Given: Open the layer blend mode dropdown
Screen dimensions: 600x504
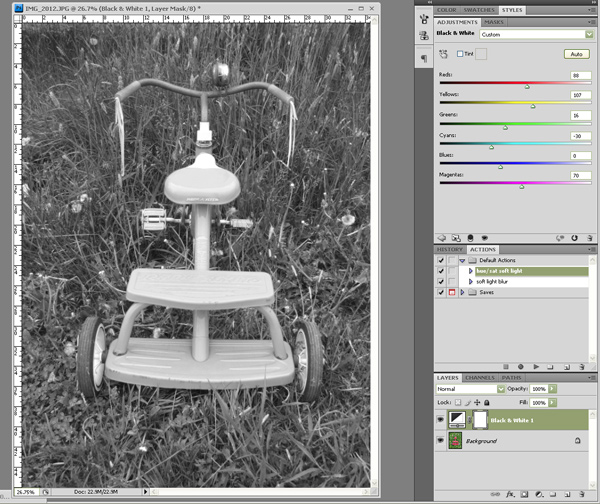Looking at the screenshot, I should (x=470, y=387).
